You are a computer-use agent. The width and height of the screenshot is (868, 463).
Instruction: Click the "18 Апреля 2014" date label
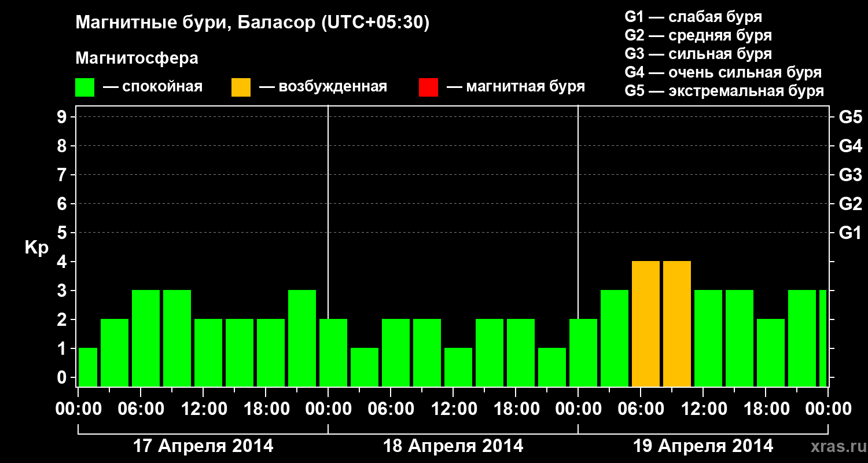click(453, 446)
